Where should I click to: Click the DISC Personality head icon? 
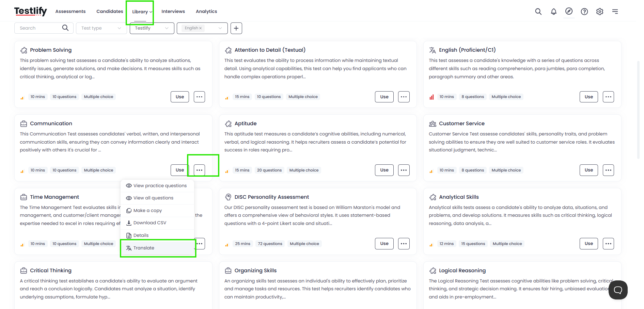point(228,197)
